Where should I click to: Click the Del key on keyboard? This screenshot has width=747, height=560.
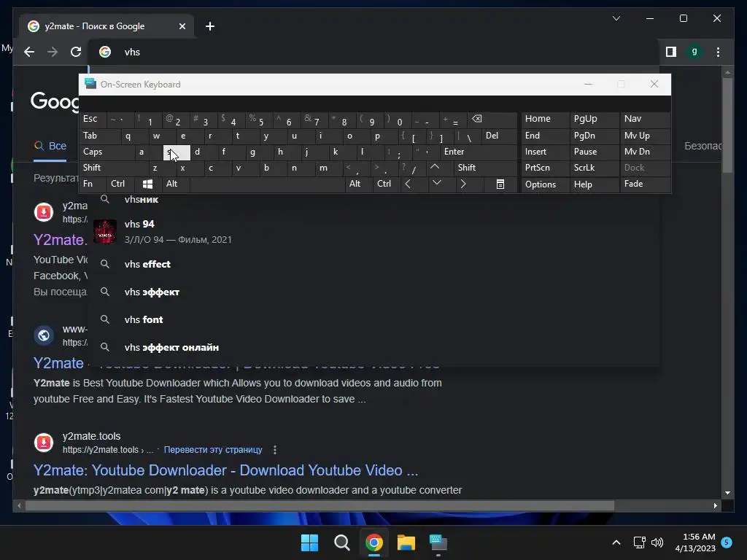(x=499, y=136)
